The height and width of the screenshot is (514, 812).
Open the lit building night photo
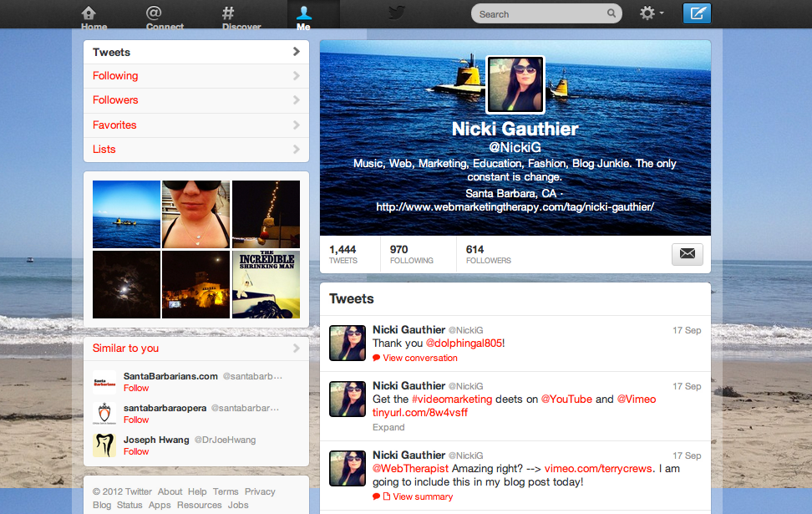pos(195,284)
